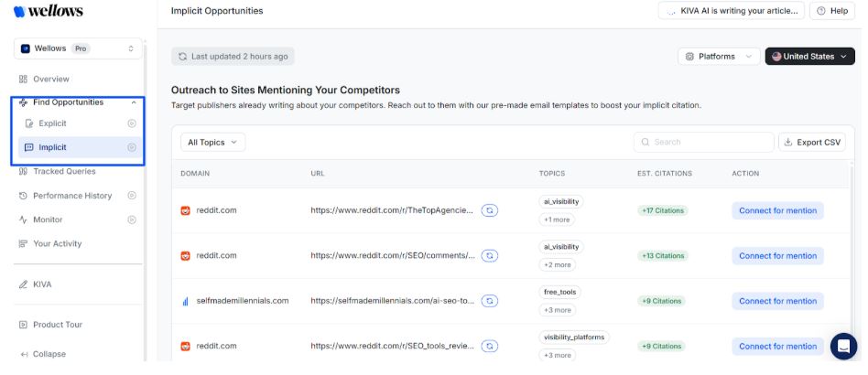Go to the Overview page
The image size is (868, 375).
(x=50, y=80)
